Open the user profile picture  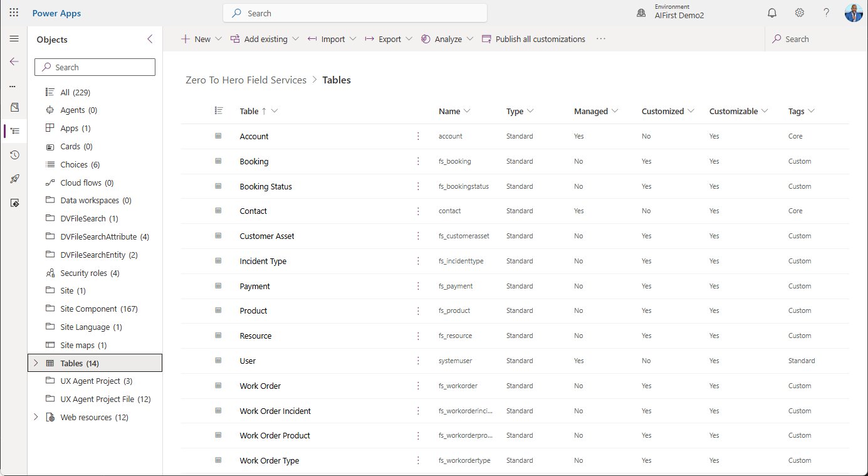pos(854,13)
